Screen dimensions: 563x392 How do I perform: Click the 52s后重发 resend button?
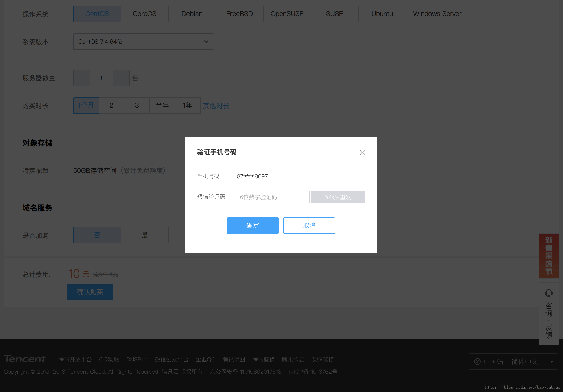pyautogui.click(x=338, y=197)
